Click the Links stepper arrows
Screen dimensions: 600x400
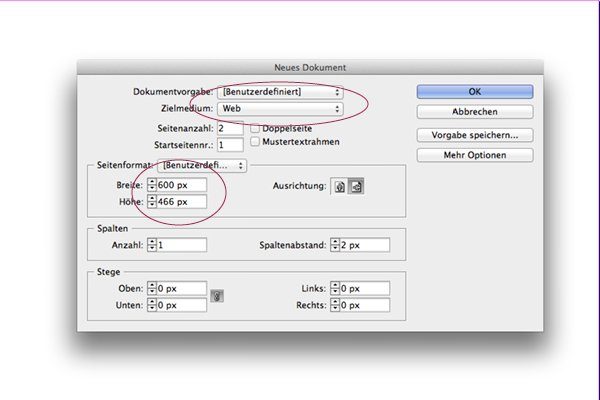(x=335, y=288)
